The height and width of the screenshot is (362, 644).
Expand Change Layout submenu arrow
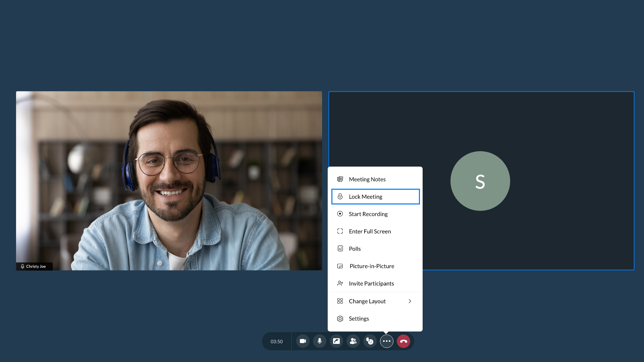click(x=410, y=301)
